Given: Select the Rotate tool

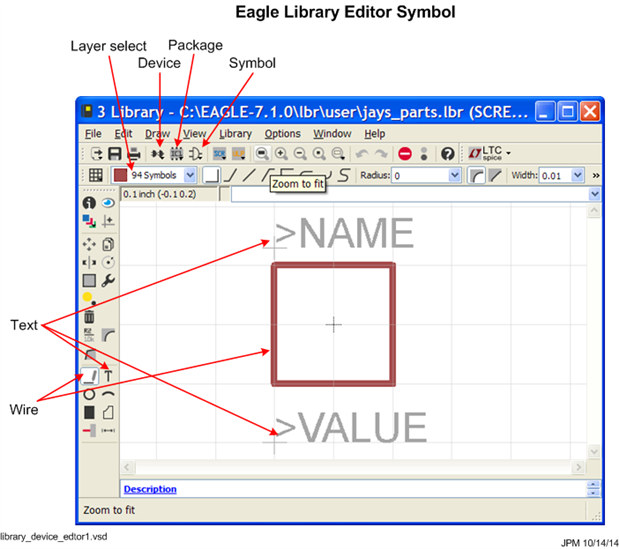Looking at the screenshot, I should 108,262.
